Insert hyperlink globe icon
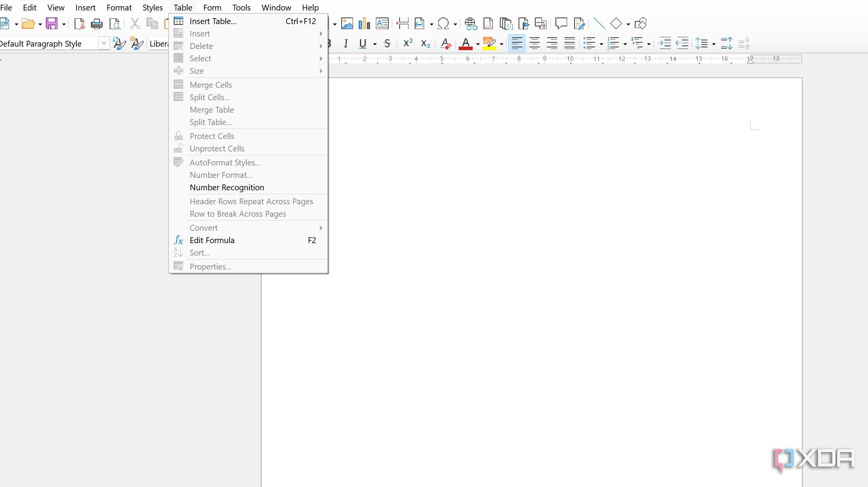The height and width of the screenshot is (487, 868). [471, 24]
